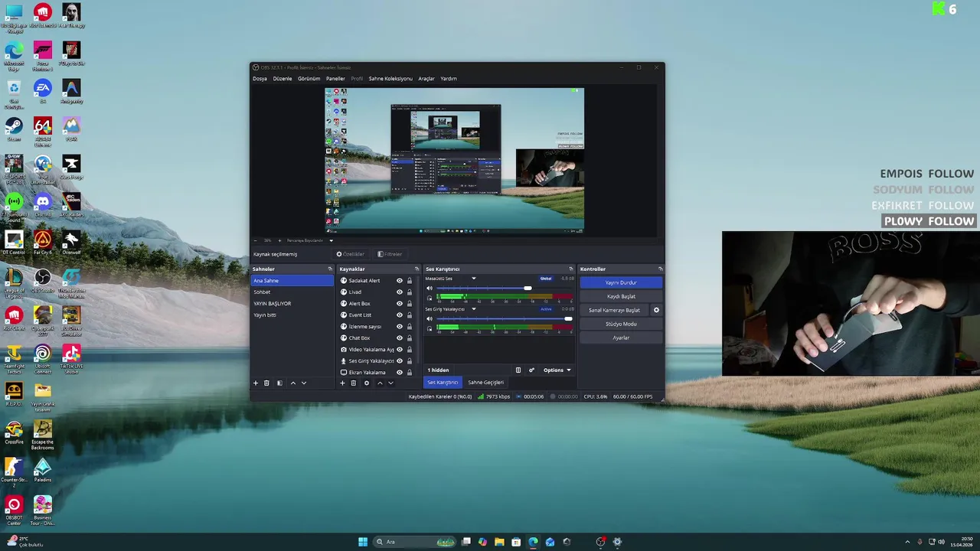Open the Görünüm menu

(309, 79)
